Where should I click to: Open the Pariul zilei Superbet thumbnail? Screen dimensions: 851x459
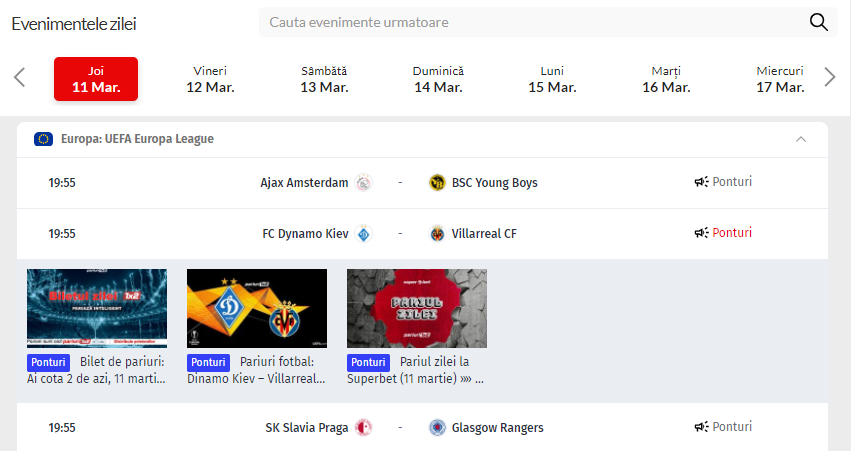[x=417, y=308]
